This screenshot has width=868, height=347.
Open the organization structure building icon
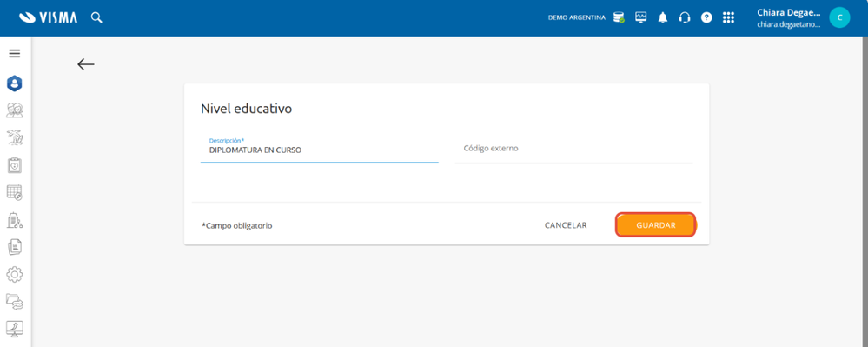[x=15, y=220]
